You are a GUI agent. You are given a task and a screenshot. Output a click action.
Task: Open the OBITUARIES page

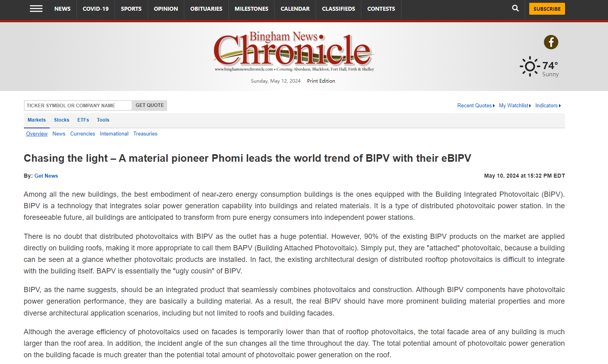[206, 9]
